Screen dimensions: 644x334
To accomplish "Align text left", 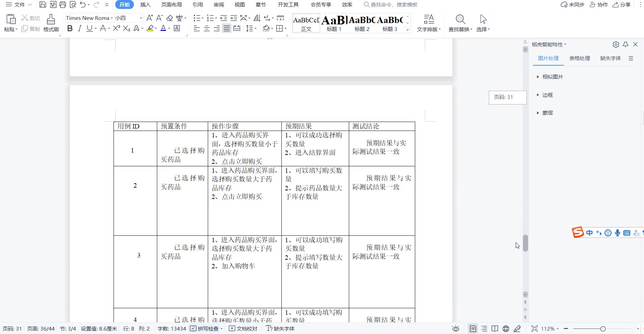I will pyautogui.click(x=197, y=29).
